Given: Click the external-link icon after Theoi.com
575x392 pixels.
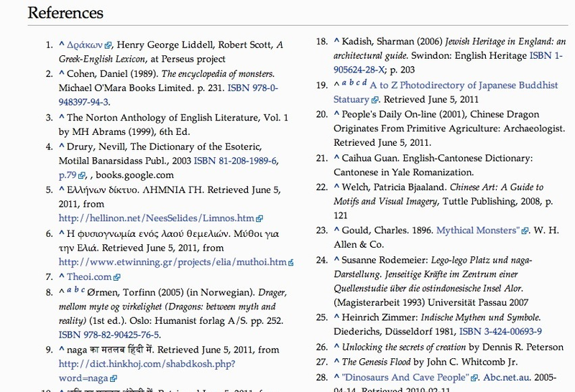Looking at the screenshot, I should 117,277.
